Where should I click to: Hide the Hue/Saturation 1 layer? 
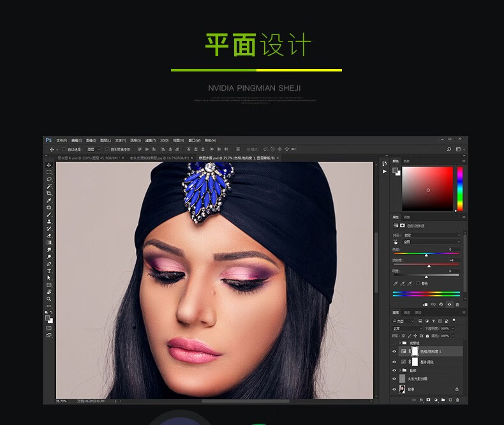394,352
